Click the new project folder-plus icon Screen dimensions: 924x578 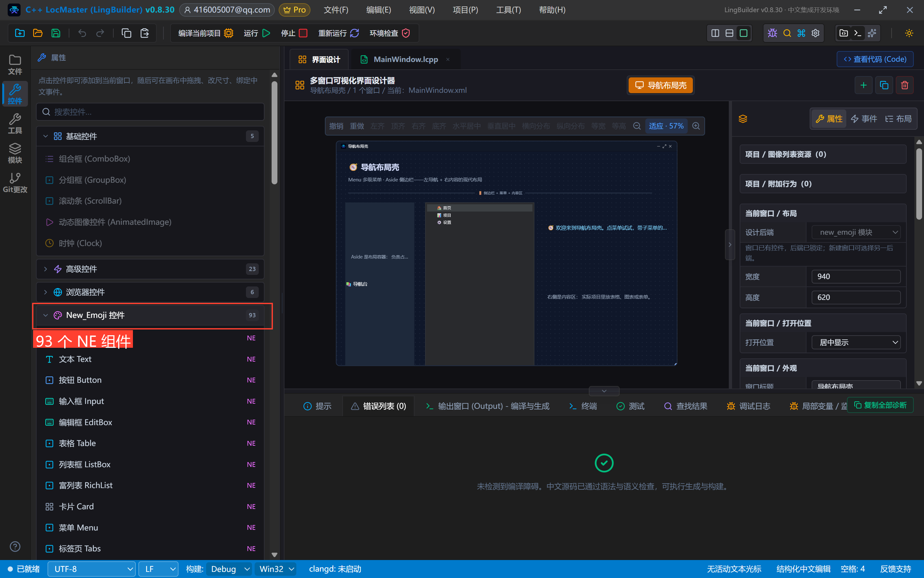(x=20, y=33)
